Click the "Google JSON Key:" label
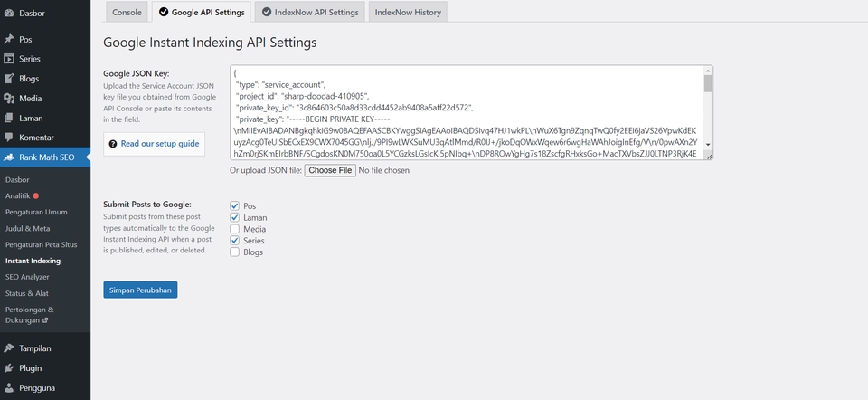The height and width of the screenshot is (400, 868). [x=137, y=73]
